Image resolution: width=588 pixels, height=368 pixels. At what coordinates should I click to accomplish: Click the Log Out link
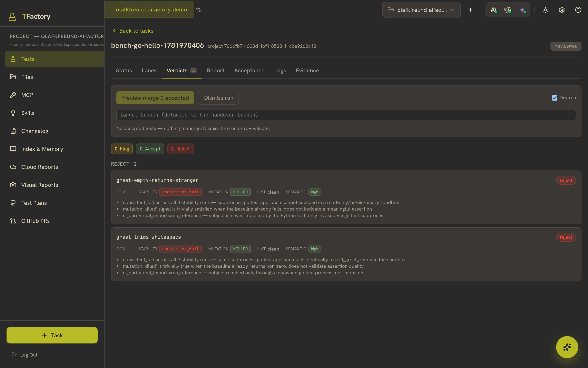click(x=29, y=355)
